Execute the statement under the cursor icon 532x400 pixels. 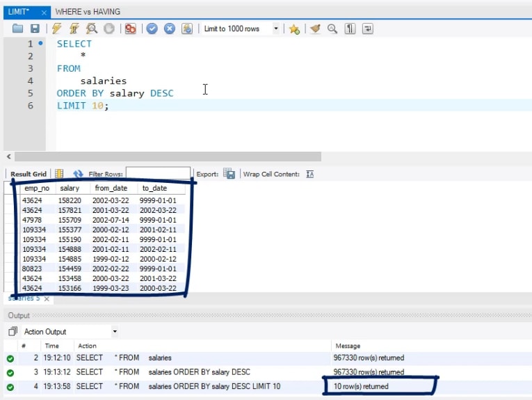coord(74,29)
